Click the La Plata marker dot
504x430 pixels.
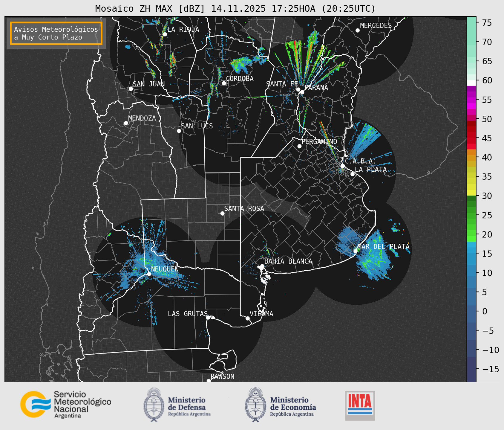click(353, 174)
